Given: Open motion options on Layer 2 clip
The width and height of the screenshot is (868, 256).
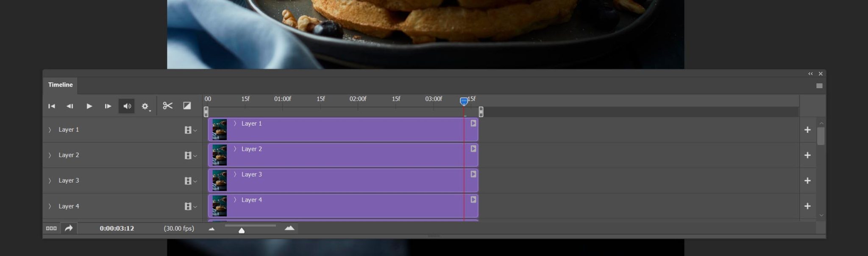Looking at the screenshot, I should pyautogui.click(x=473, y=149).
